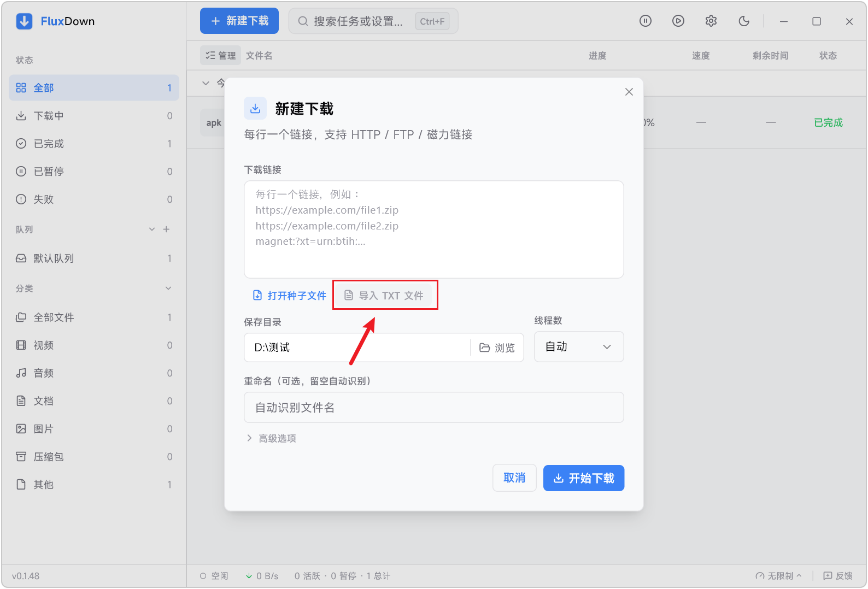Select the 压缩包 category
This screenshot has width=868, height=589.
point(94,457)
